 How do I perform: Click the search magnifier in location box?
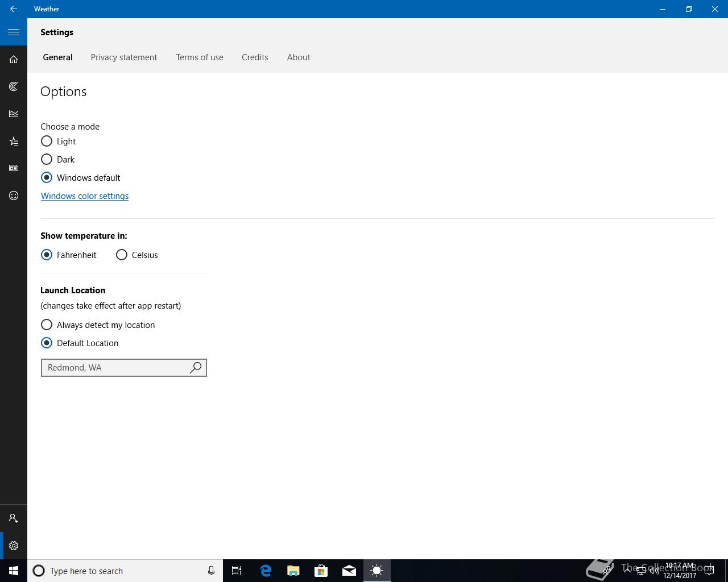pos(196,368)
